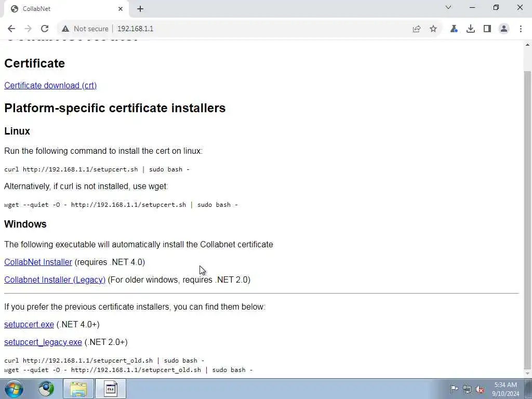This screenshot has width=532, height=399.
Task: Minimize the Chrome window
Action: tap(472, 7)
